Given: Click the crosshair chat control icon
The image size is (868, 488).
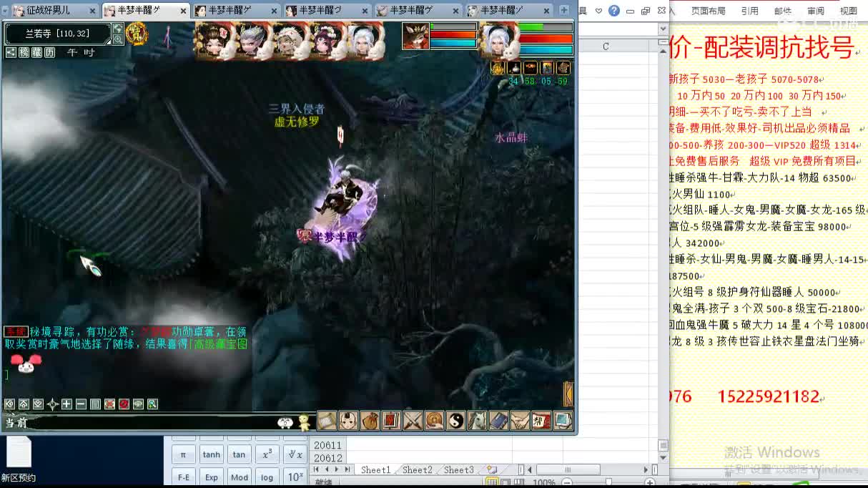Looking at the screenshot, I should tap(52, 404).
